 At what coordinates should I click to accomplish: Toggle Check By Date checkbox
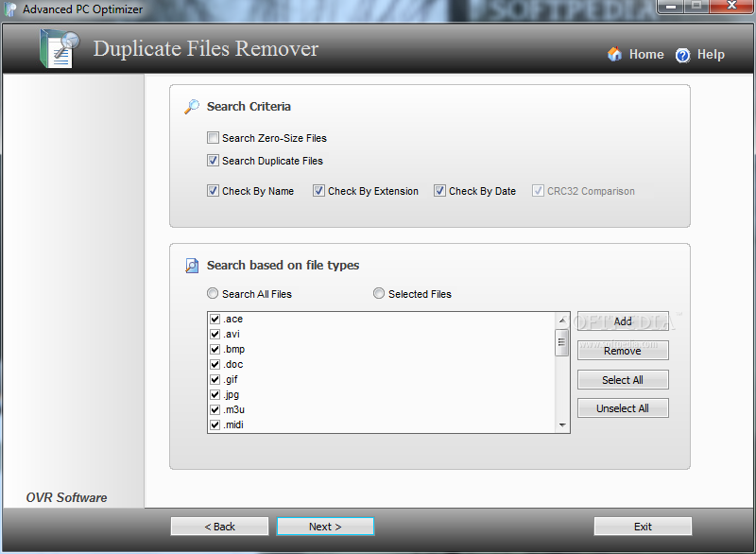439,191
